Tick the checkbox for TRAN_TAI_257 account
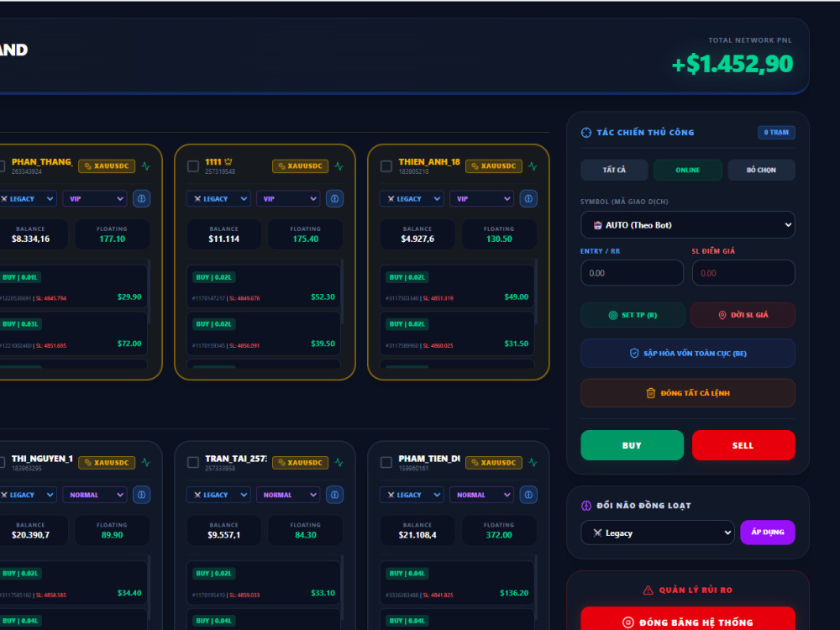 [x=193, y=462]
